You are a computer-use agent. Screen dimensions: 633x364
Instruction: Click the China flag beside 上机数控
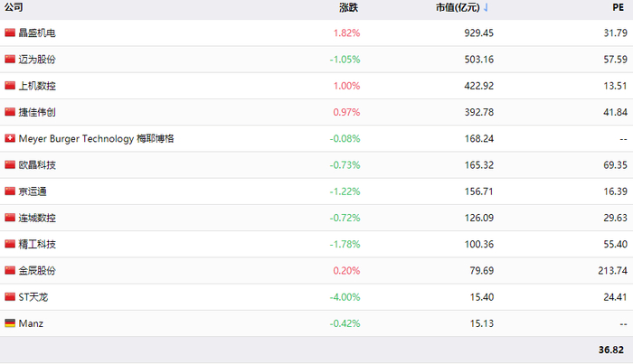click(x=10, y=86)
